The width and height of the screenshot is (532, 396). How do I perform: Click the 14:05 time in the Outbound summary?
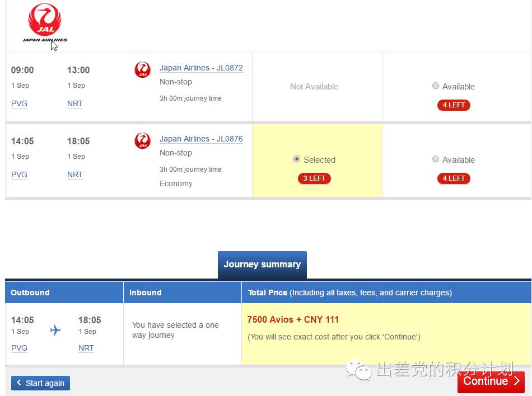(x=22, y=320)
